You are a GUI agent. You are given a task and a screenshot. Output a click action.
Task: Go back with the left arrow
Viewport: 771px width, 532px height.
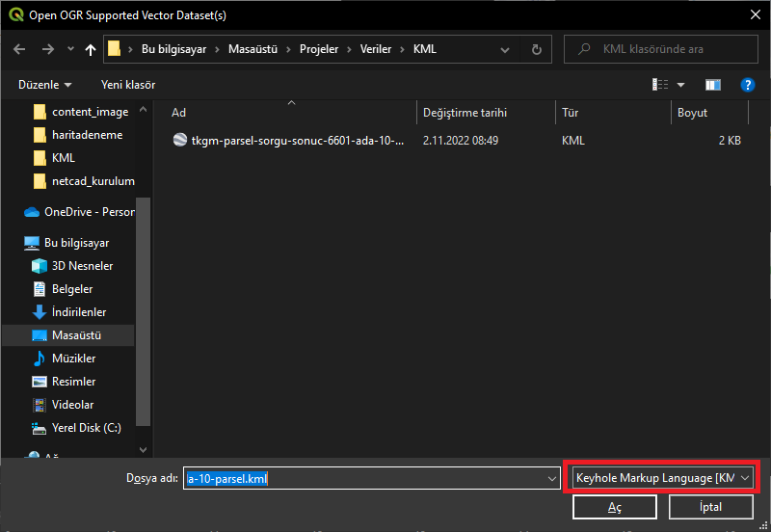pos(19,49)
